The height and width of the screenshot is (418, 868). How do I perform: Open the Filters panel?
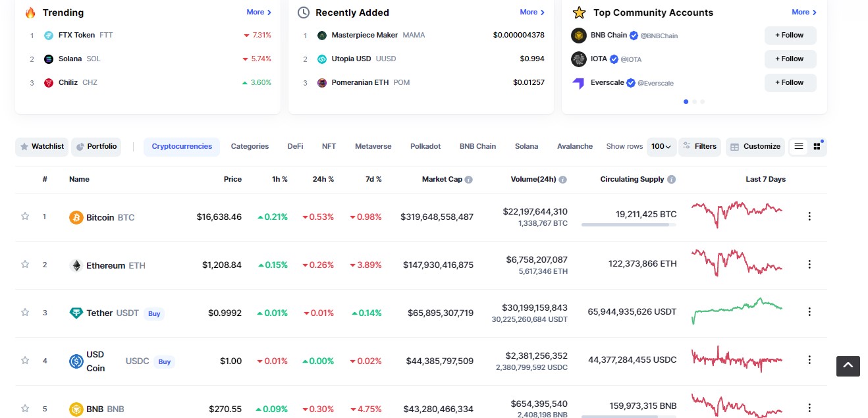coord(700,147)
